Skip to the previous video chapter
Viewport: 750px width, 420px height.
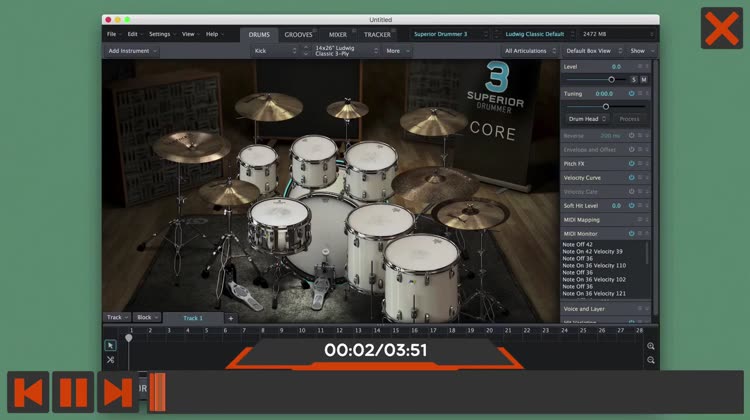[28, 392]
